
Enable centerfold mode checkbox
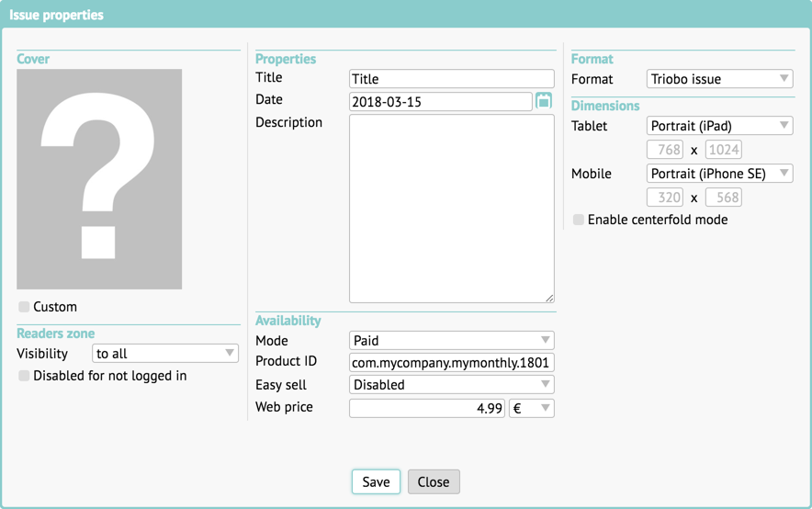579,220
